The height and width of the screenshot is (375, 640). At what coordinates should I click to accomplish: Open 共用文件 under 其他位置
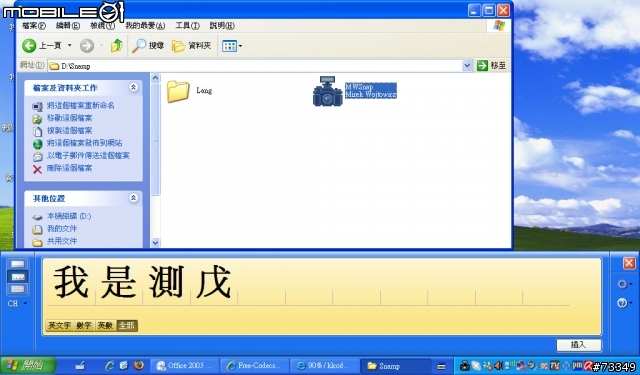click(62, 241)
